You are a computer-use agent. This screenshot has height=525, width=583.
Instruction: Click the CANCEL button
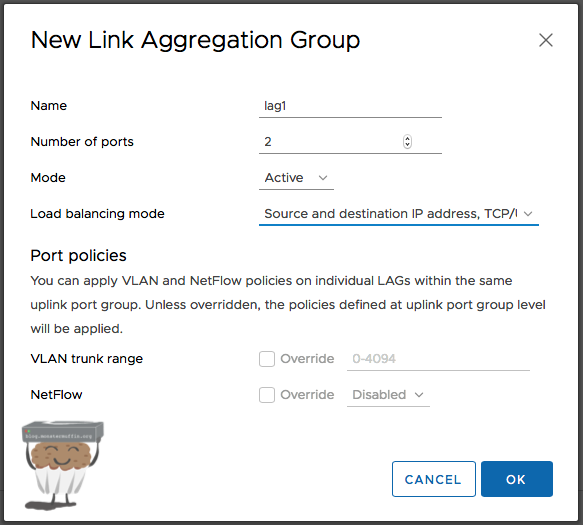click(x=434, y=479)
